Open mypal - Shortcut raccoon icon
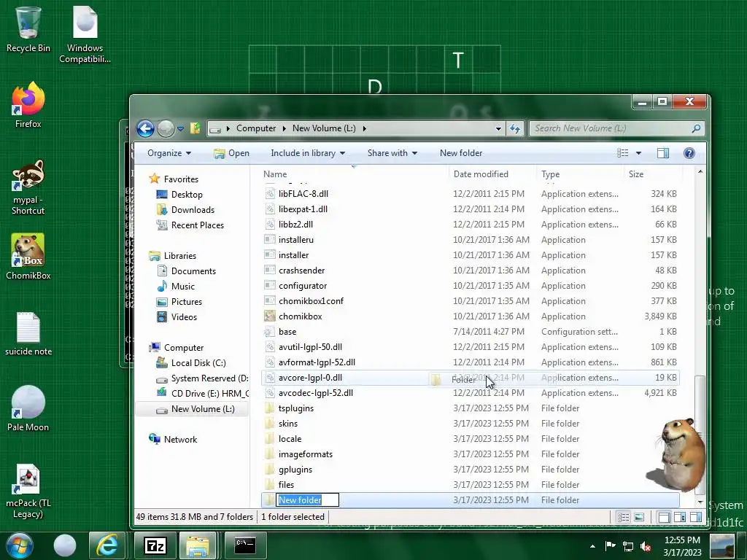 [28, 187]
